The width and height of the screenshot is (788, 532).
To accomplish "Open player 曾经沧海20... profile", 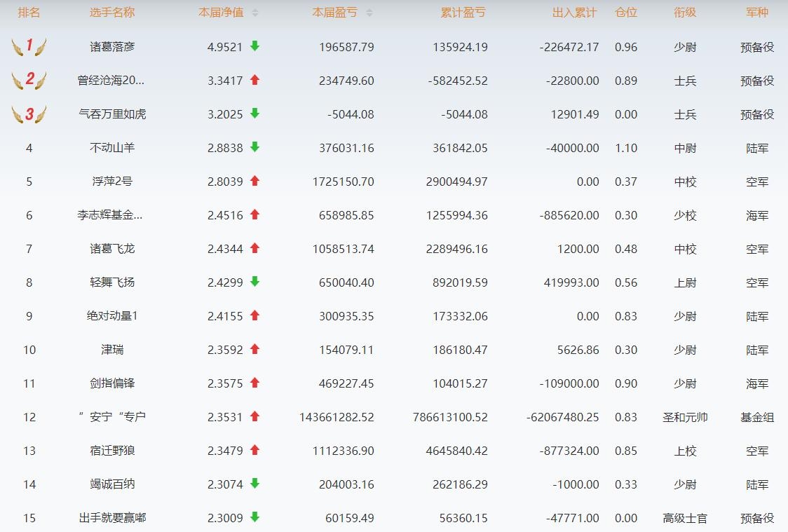I will pyautogui.click(x=112, y=81).
